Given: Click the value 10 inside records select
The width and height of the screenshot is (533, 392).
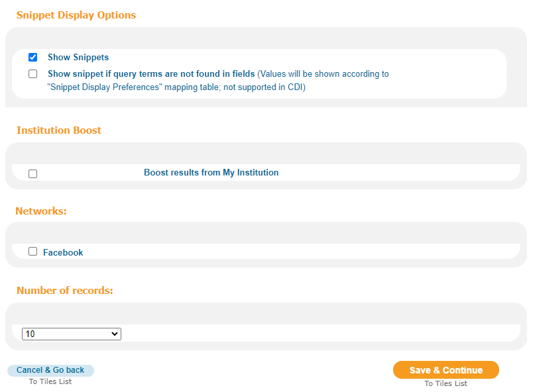Looking at the screenshot, I should 30,334.
